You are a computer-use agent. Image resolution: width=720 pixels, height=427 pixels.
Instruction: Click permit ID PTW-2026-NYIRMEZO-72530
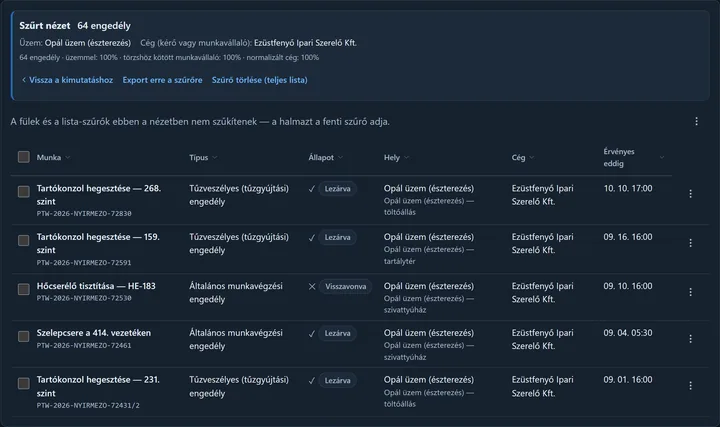pyautogui.click(x=84, y=298)
